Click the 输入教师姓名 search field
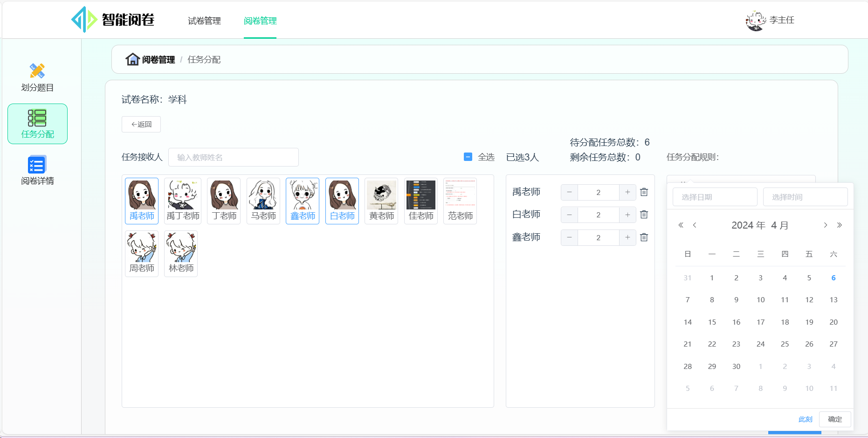Screen dimensions: 868x438 (x=233, y=157)
